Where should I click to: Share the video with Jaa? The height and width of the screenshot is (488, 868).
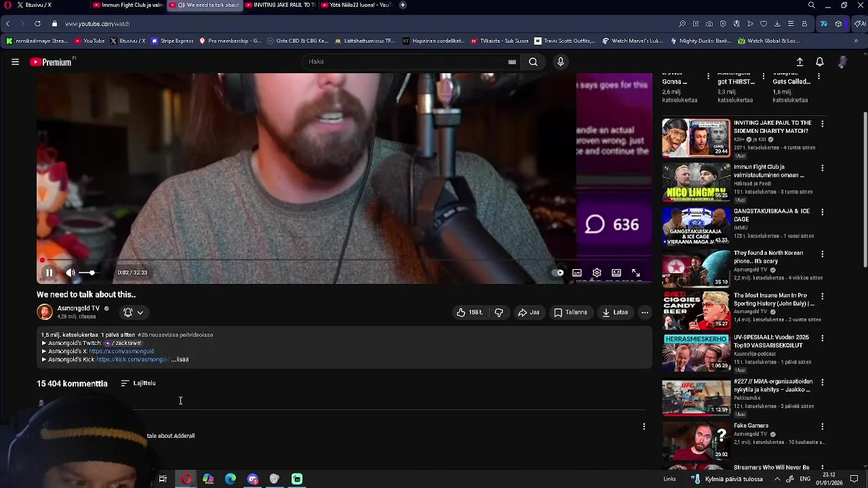point(528,312)
